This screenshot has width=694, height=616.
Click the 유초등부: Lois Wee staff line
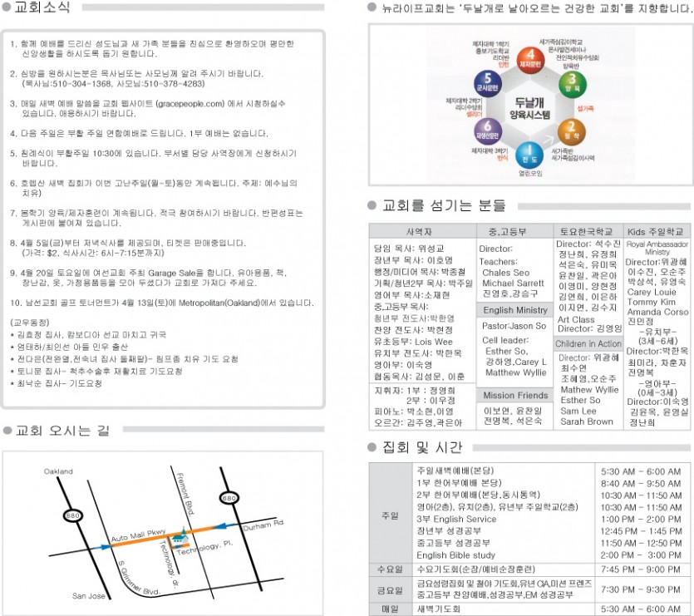point(413,342)
